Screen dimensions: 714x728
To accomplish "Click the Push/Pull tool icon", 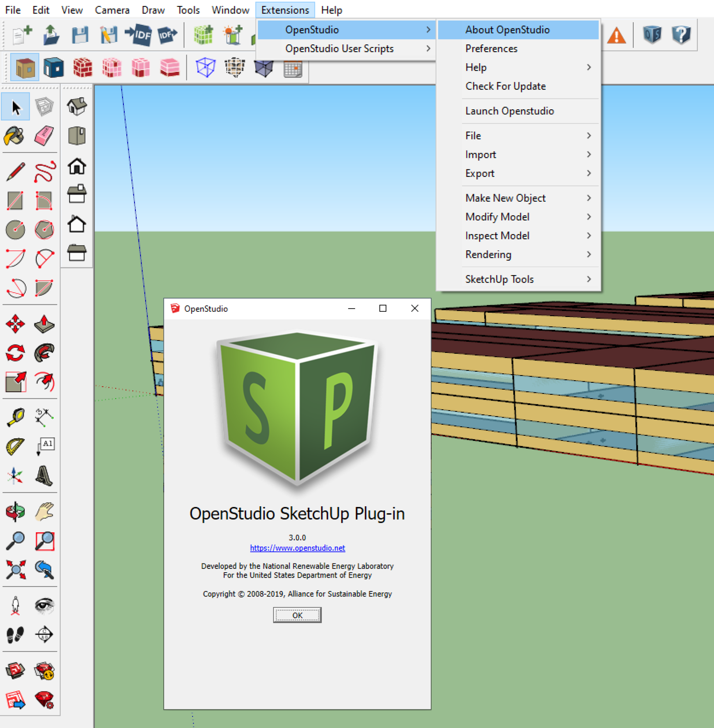I will 44,324.
